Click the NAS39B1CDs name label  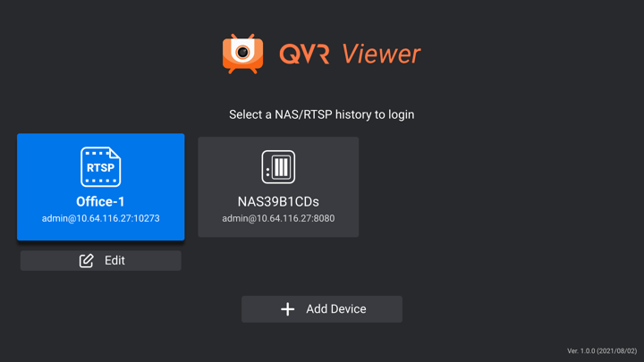278,201
